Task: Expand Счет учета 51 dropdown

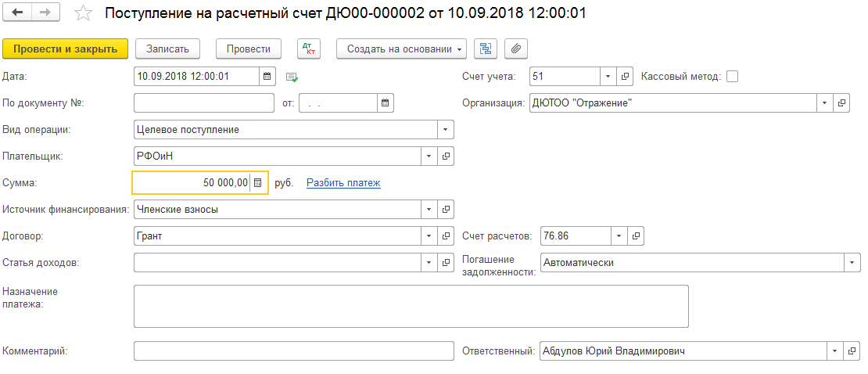Action: pyautogui.click(x=608, y=77)
